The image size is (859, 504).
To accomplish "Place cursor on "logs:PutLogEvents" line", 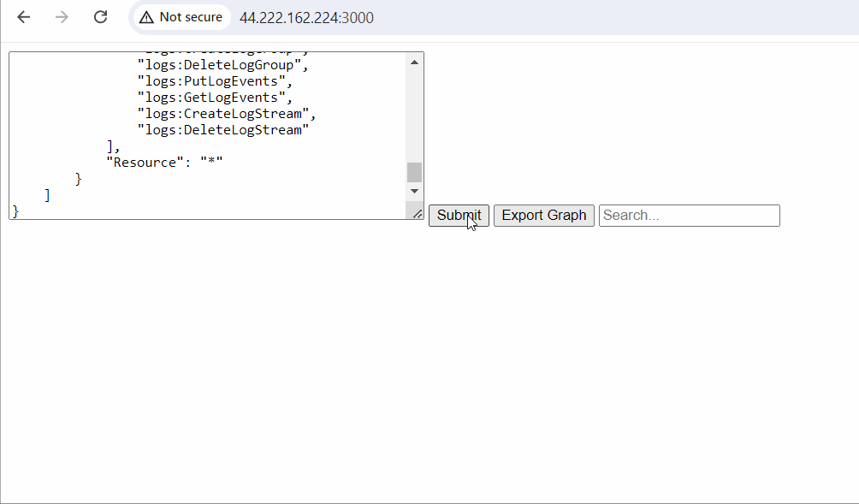I will 215,81.
